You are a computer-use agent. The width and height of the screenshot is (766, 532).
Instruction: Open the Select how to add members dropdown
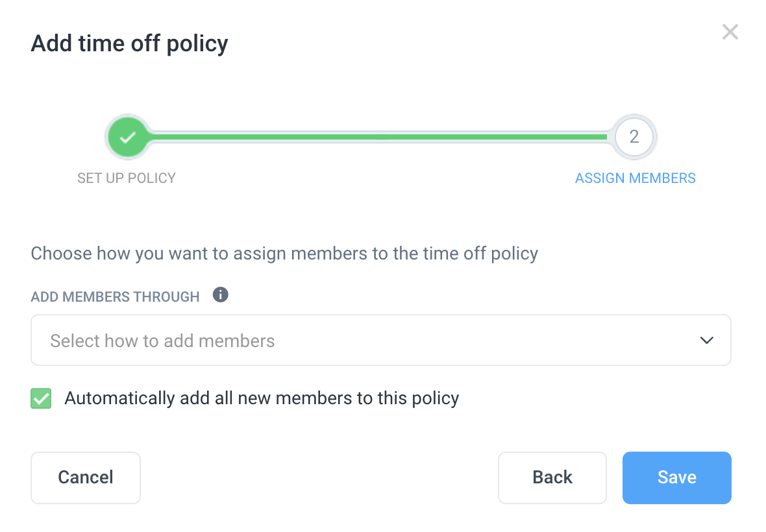coord(381,340)
